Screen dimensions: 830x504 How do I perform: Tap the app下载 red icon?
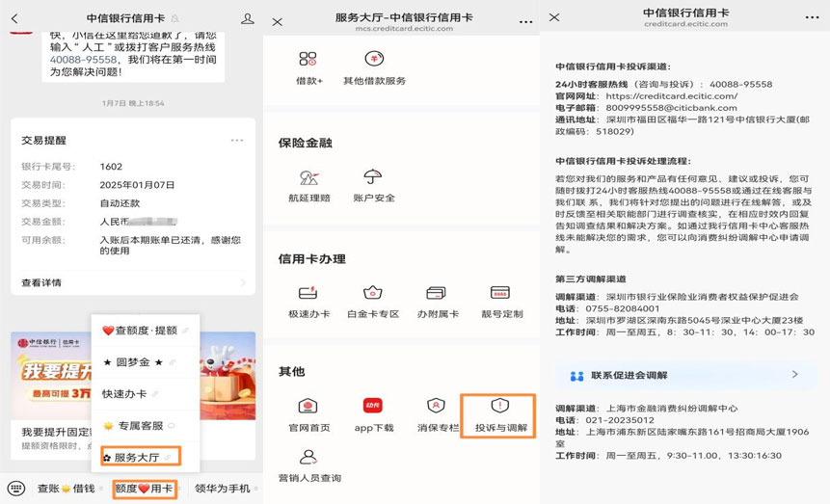coord(373,406)
